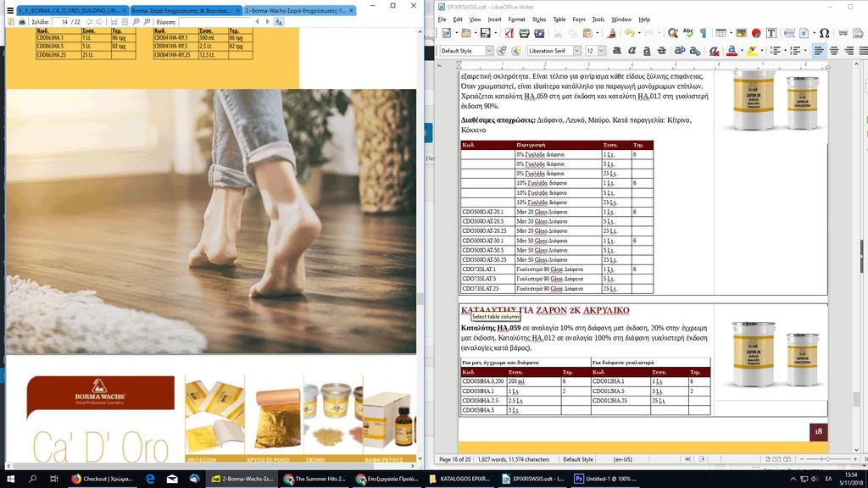The image size is (868, 488).
Task: Run the spelling check (Abc icon)
Action: 688,34
